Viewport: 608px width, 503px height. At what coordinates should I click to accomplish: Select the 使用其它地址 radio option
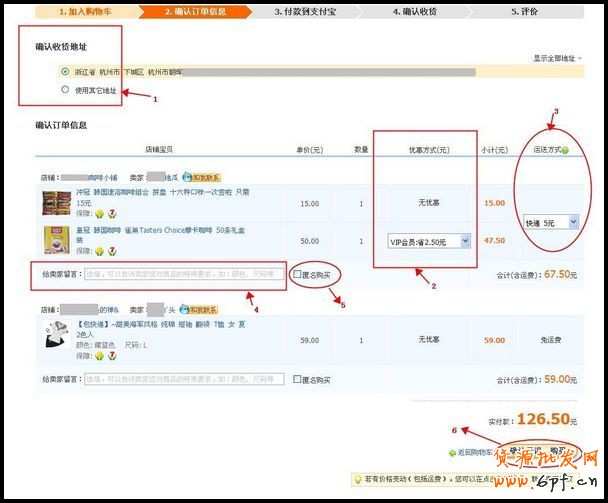(66, 89)
